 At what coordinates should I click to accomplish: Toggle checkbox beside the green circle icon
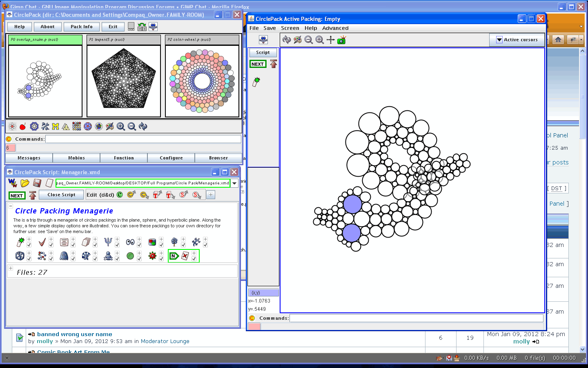(x=139, y=259)
